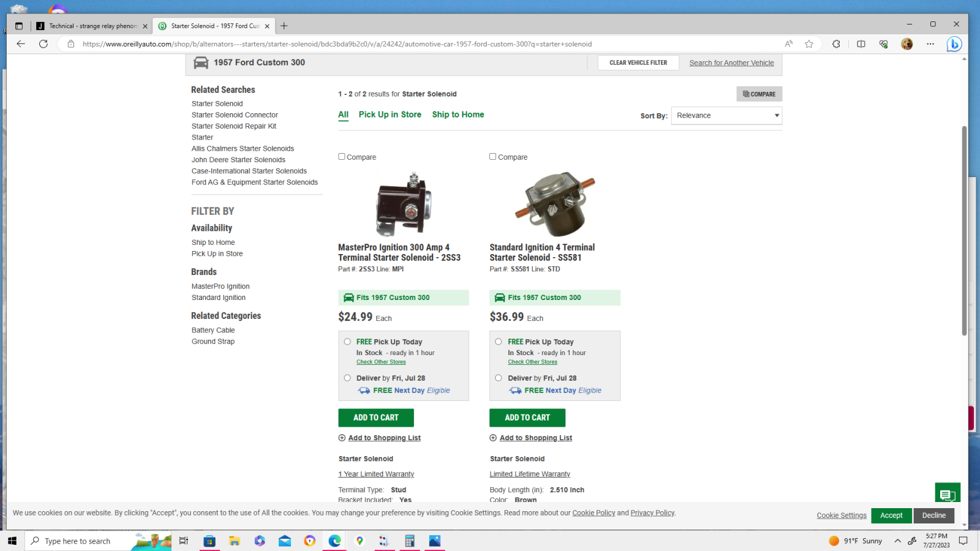Launch Microsoft Store from the taskbar
Screen dimensions: 980x551
(209, 541)
